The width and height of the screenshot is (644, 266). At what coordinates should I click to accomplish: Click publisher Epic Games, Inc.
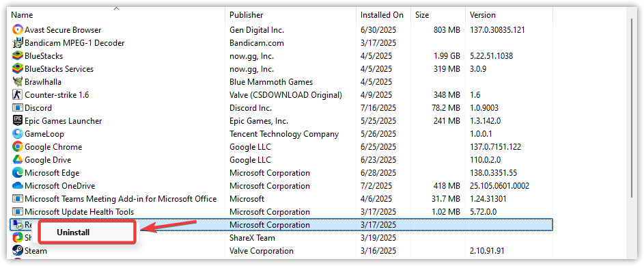click(x=259, y=121)
